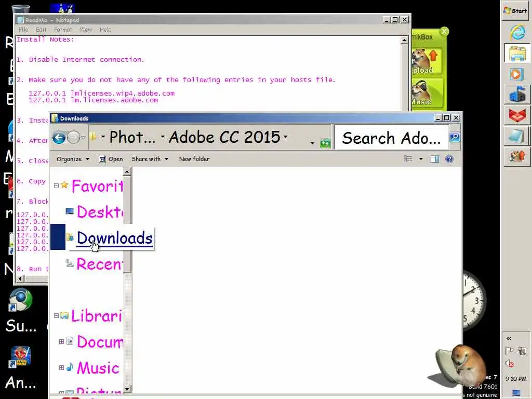The height and width of the screenshot is (399, 532).
Task: Click the search magnifier icon
Action: 455,137
